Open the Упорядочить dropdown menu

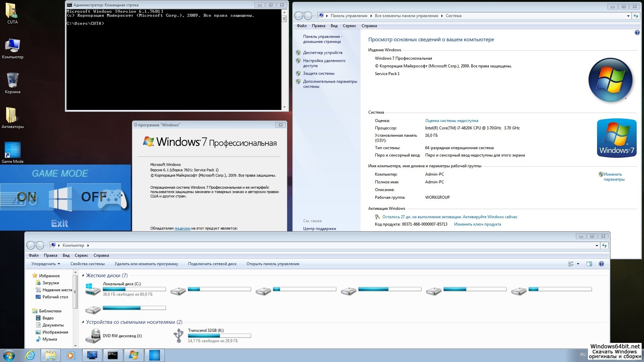click(x=46, y=264)
